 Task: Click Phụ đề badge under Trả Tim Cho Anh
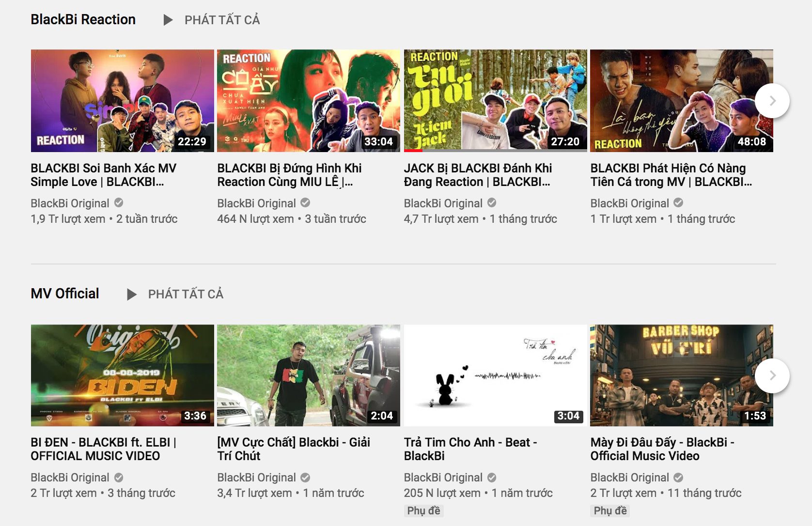point(423,511)
